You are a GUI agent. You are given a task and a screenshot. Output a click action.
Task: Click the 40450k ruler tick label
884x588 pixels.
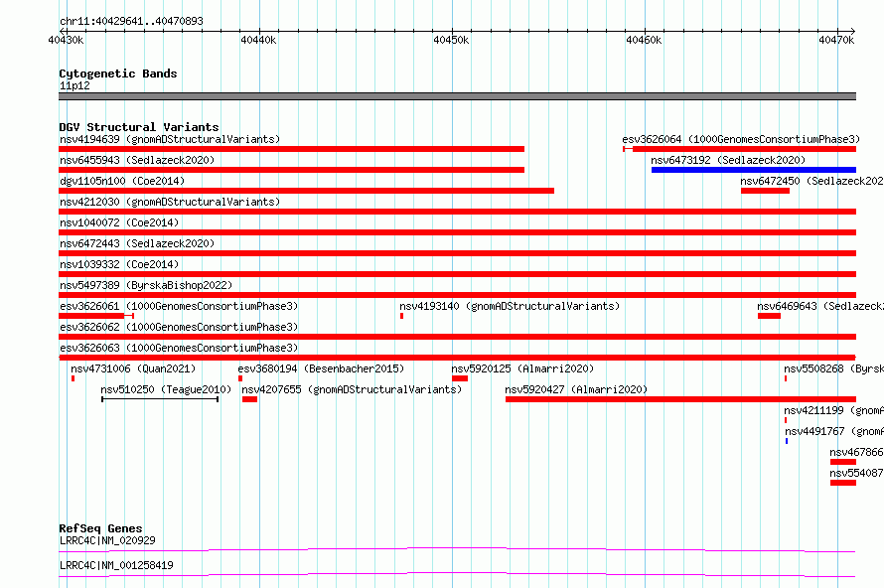click(x=451, y=40)
